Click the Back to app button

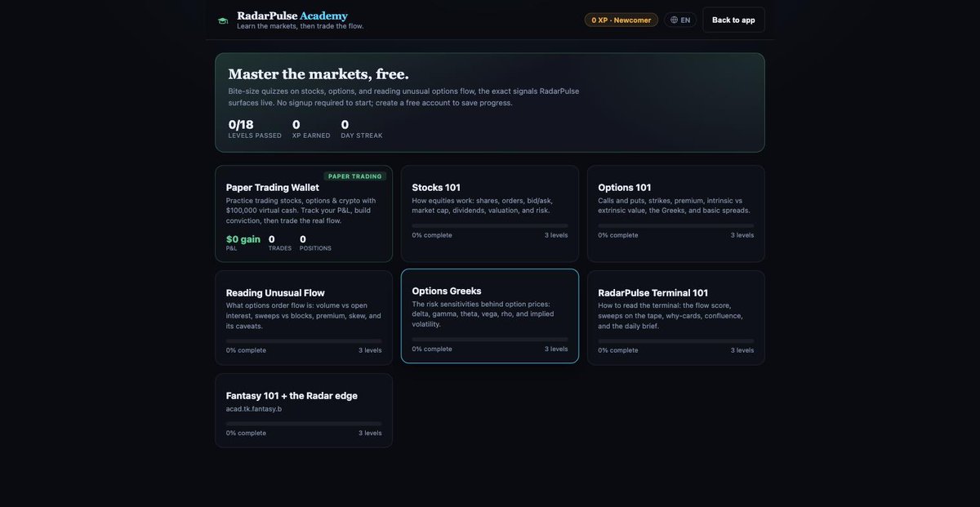point(733,20)
